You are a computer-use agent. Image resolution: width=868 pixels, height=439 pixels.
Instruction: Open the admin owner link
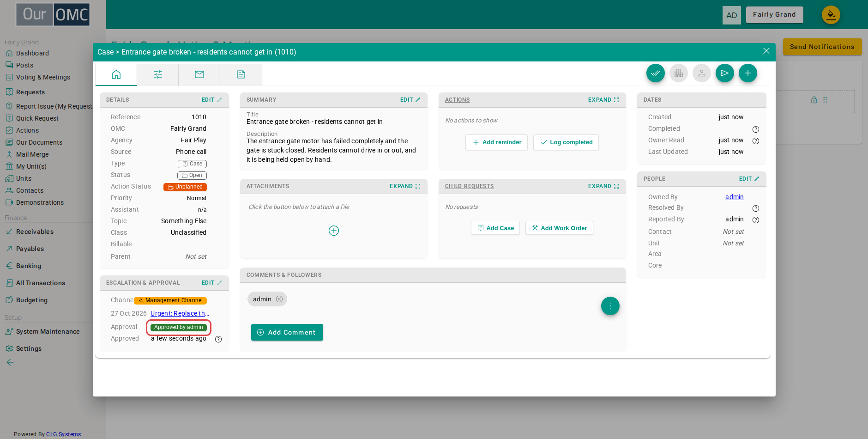[x=734, y=197]
